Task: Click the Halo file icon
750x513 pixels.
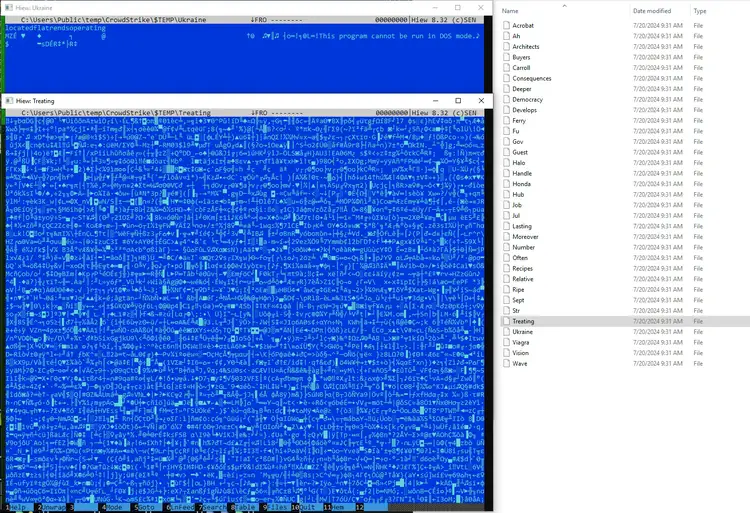Action: pos(506,163)
